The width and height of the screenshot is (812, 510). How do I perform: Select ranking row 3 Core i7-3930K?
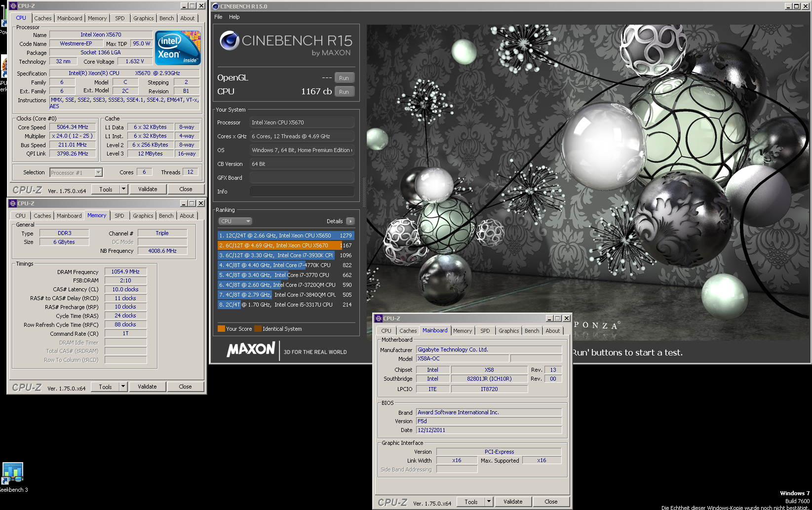(x=286, y=255)
